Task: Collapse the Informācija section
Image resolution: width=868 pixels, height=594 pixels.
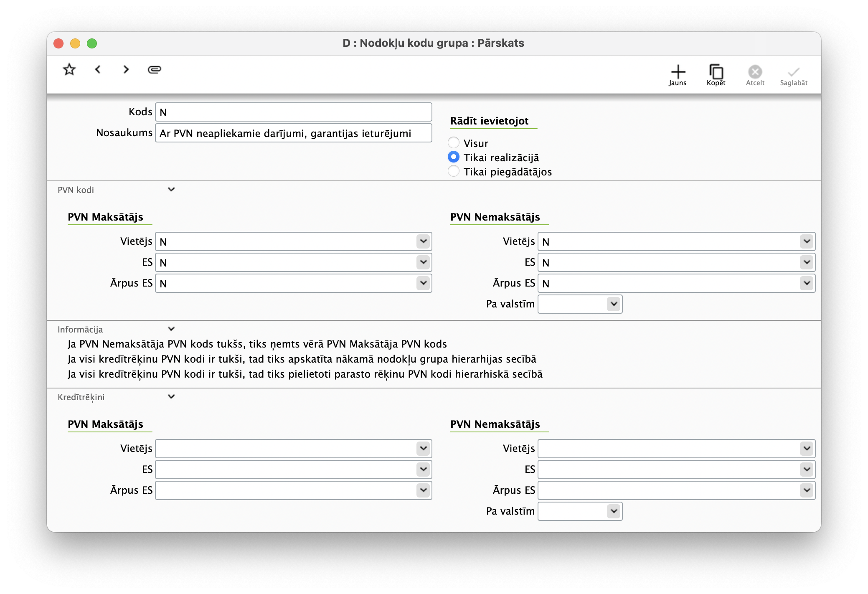Action: click(171, 329)
